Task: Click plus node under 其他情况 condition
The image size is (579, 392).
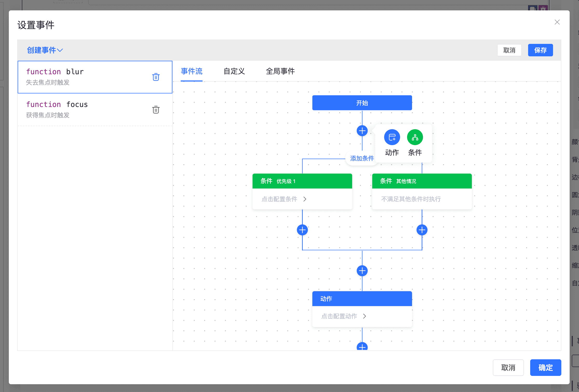Action: [422, 230]
